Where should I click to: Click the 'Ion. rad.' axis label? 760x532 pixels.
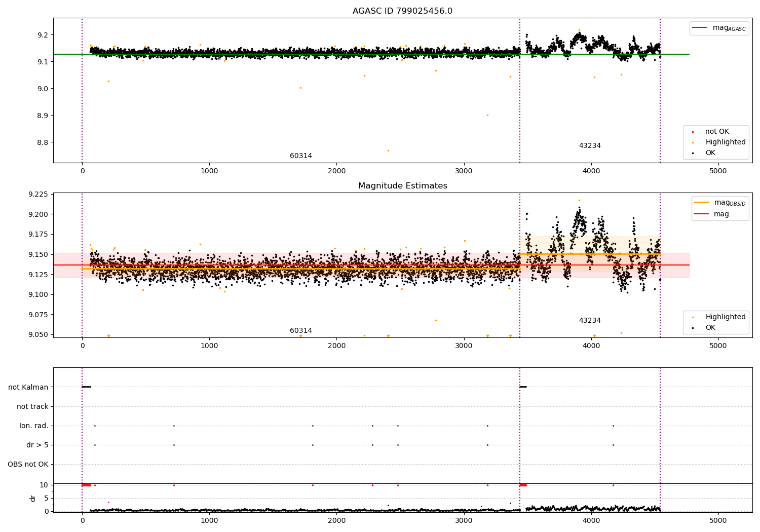(x=34, y=426)
